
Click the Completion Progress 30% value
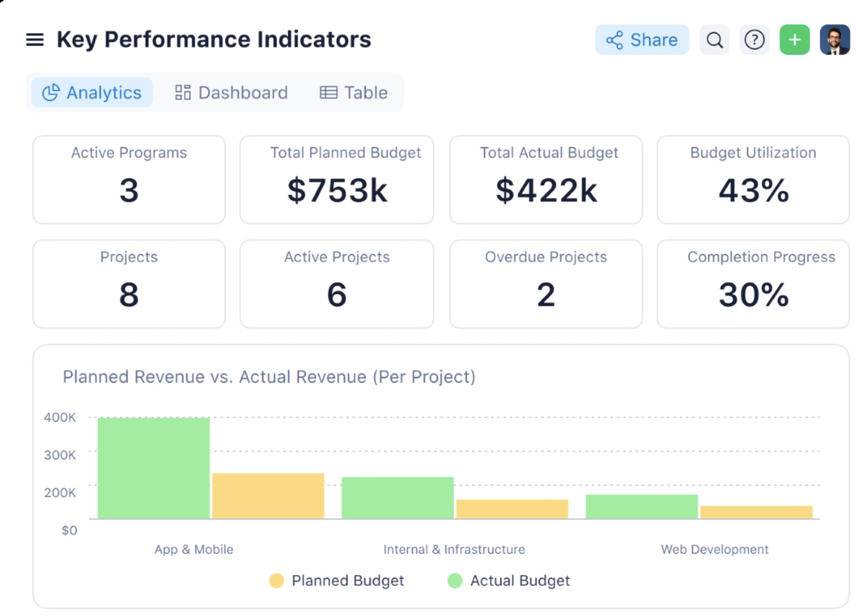click(x=753, y=296)
